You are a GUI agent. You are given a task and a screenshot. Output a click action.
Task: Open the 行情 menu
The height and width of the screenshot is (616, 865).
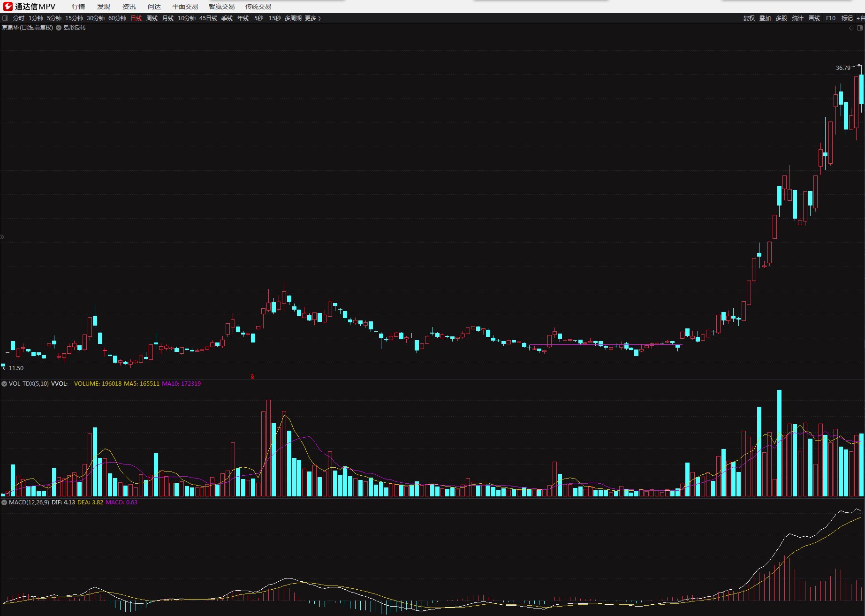point(78,7)
